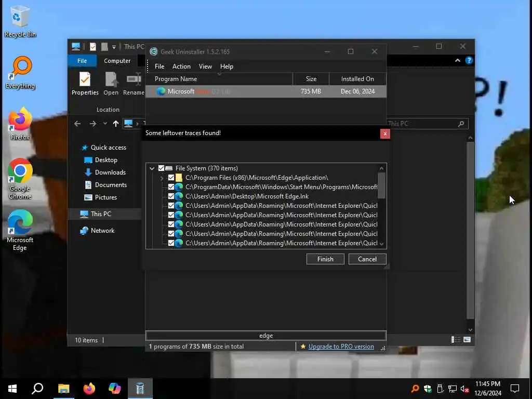Click the Open icon in the File Explorer ribbon
This screenshot has height=399, width=532.
point(111,84)
